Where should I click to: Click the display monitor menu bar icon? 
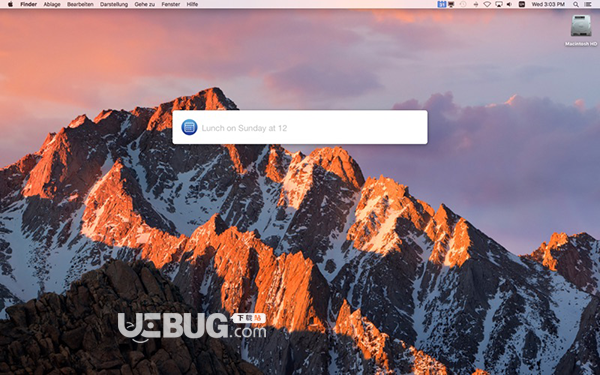[451, 4]
